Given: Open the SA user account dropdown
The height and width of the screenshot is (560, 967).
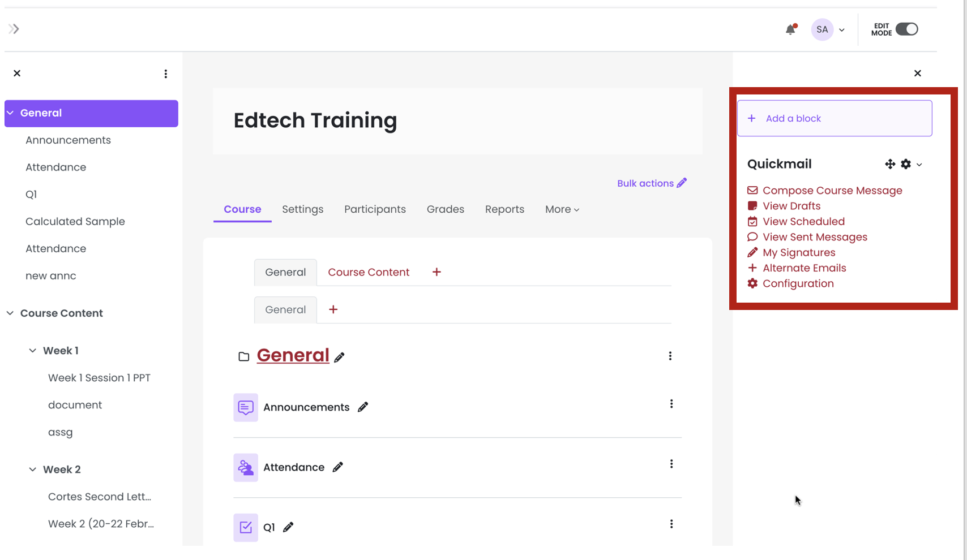Looking at the screenshot, I should (828, 29).
